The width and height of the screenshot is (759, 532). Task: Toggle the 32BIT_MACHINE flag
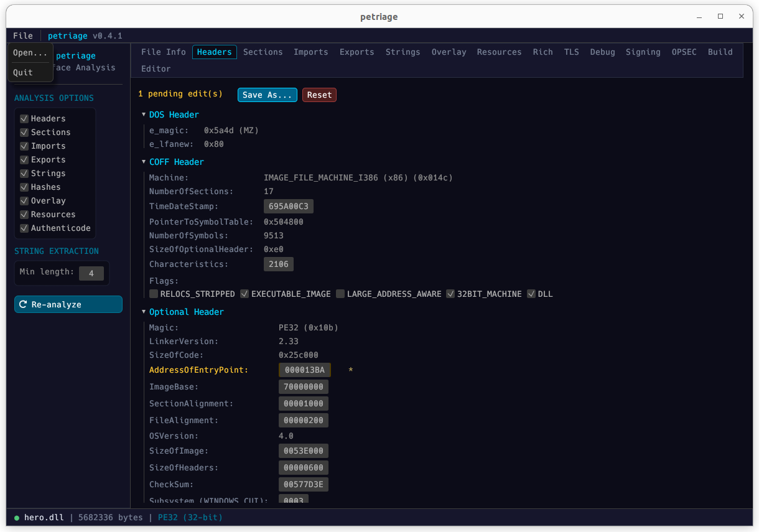coord(450,293)
